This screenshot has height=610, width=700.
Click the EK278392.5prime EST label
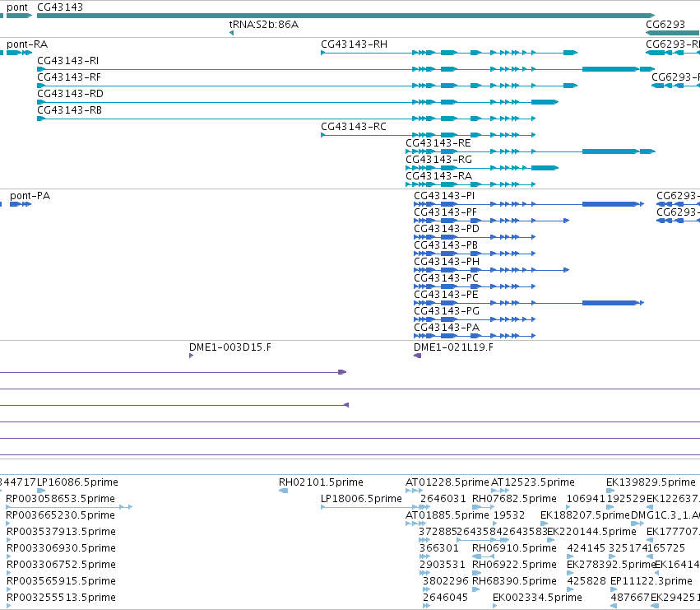[610, 565]
